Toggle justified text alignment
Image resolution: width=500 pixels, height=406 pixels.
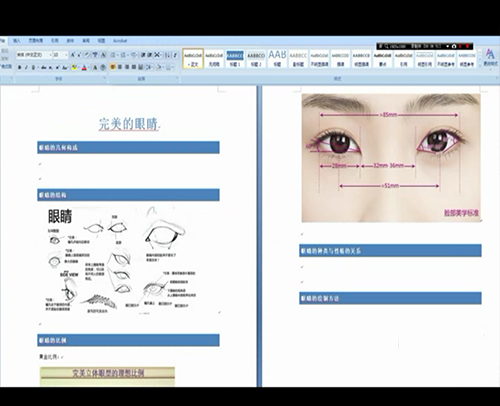click(x=134, y=67)
